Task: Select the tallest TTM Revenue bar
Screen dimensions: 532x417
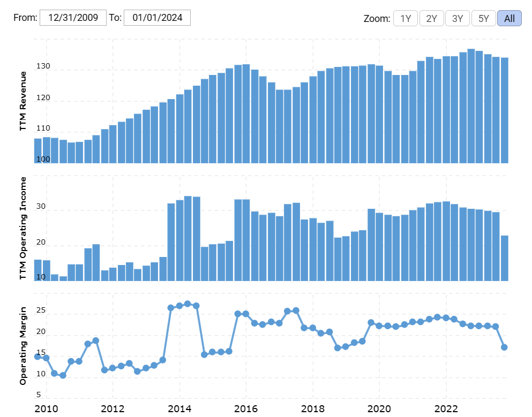Action: click(471, 106)
